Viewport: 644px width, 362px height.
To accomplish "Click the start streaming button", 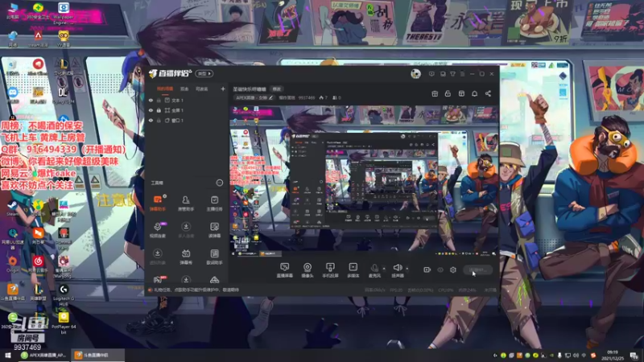I will 477,269.
